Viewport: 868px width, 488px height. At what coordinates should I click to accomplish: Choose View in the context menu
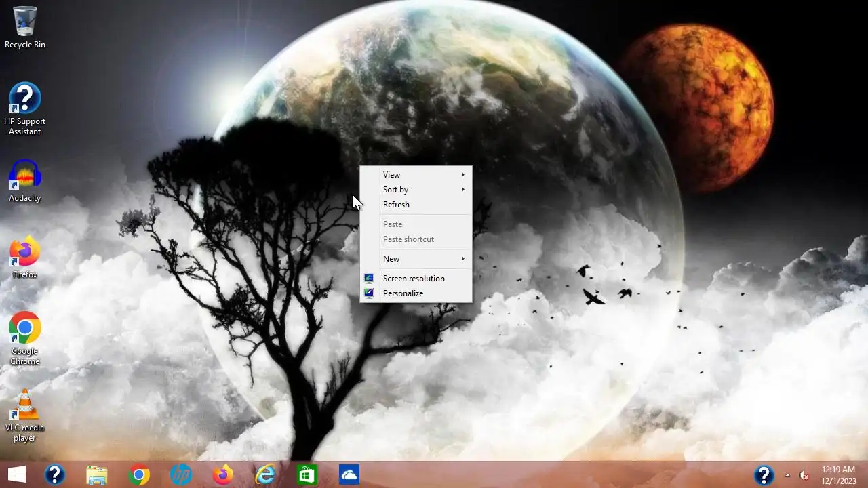(x=416, y=175)
